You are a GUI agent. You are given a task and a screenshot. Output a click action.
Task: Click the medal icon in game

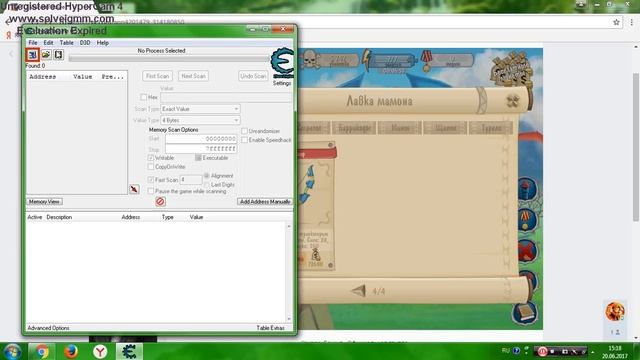click(427, 61)
